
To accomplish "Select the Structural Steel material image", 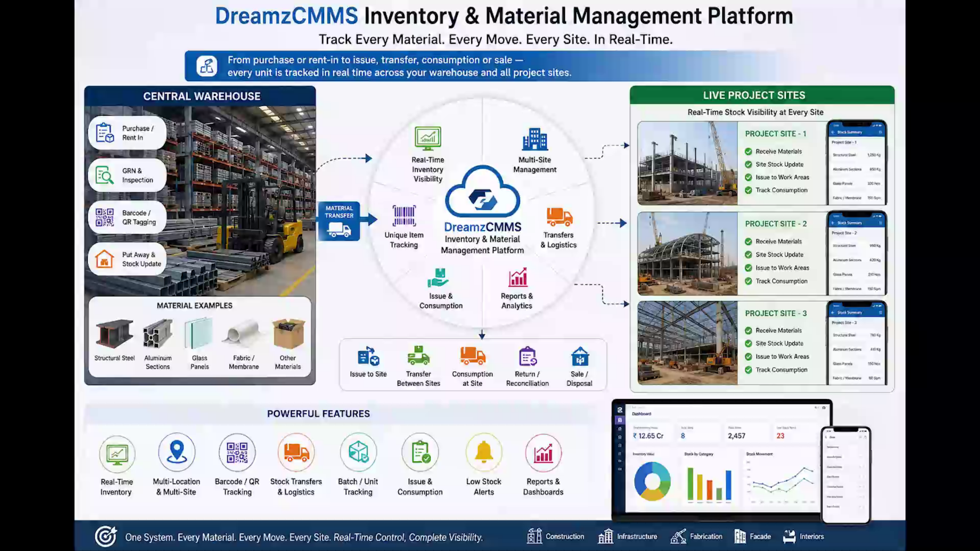I will tap(115, 333).
